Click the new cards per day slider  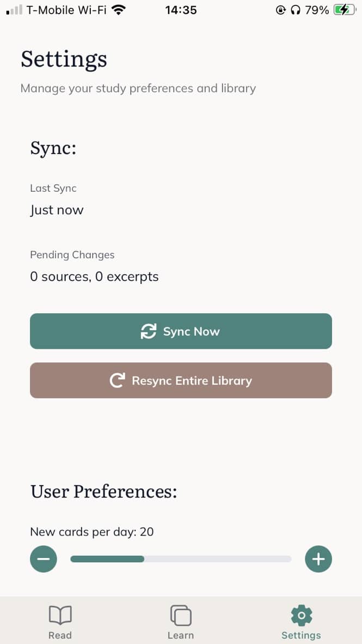pyautogui.click(x=181, y=558)
